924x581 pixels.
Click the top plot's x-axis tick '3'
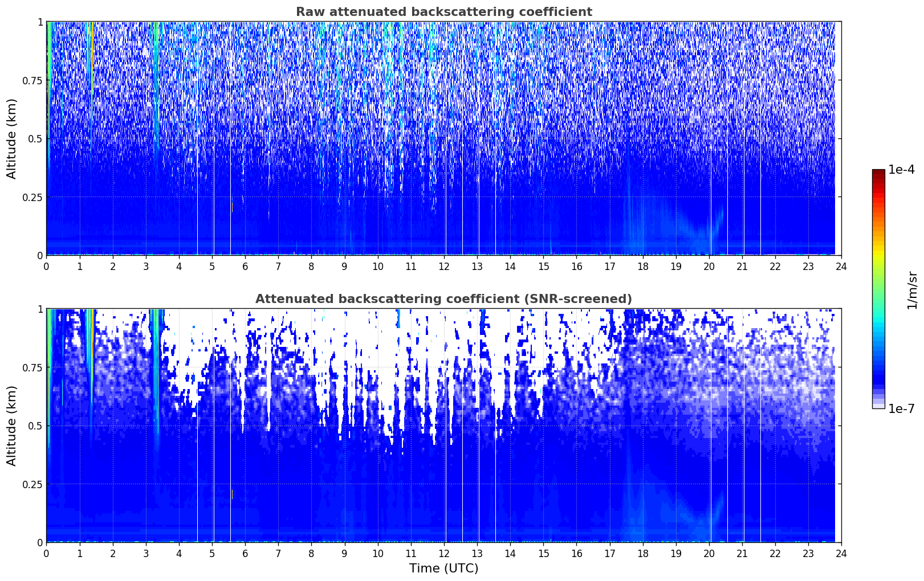pos(145,266)
